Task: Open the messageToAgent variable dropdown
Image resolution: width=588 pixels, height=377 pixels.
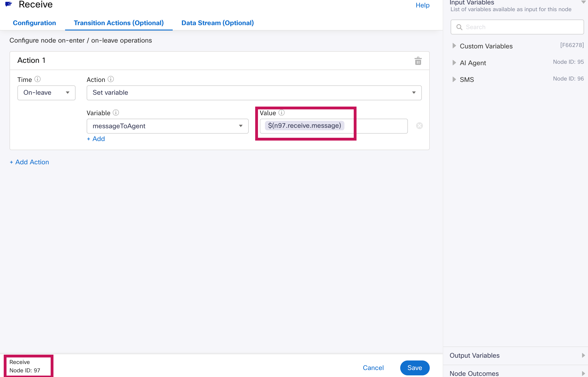Action: (168, 126)
